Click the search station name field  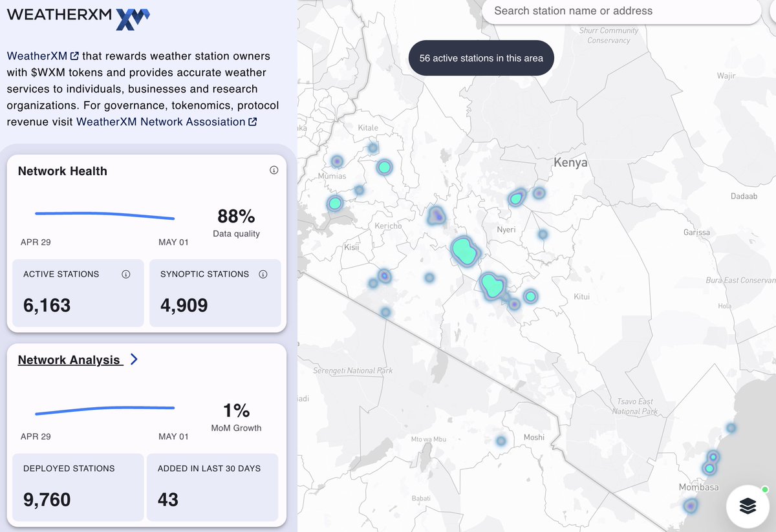(x=621, y=11)
